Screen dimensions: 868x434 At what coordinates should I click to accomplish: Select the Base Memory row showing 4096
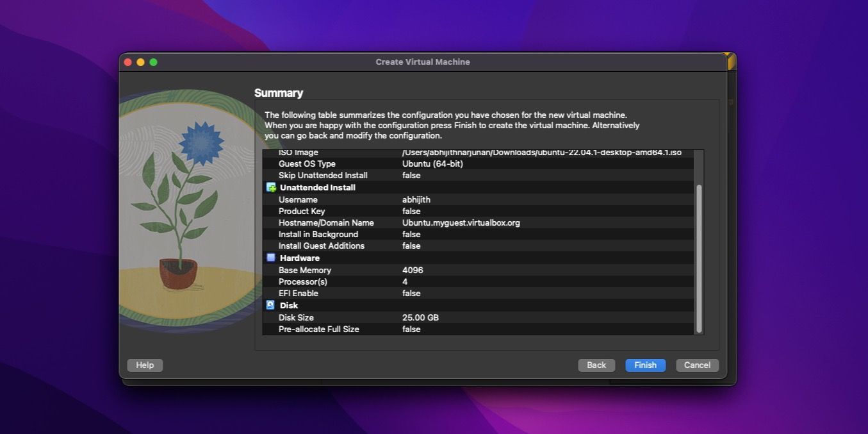pos(384,270)
